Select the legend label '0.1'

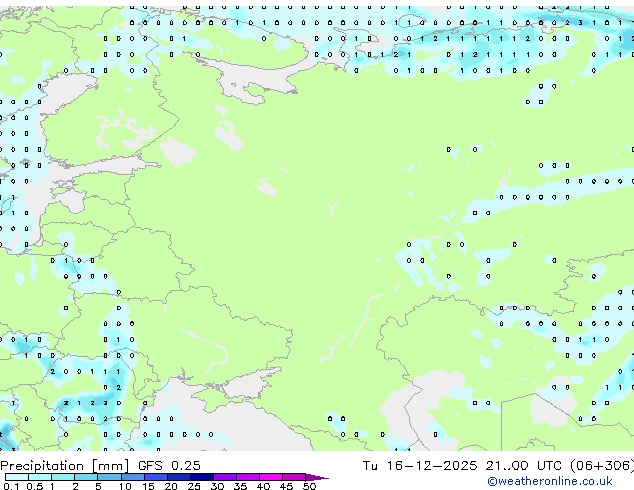point(11,486)
